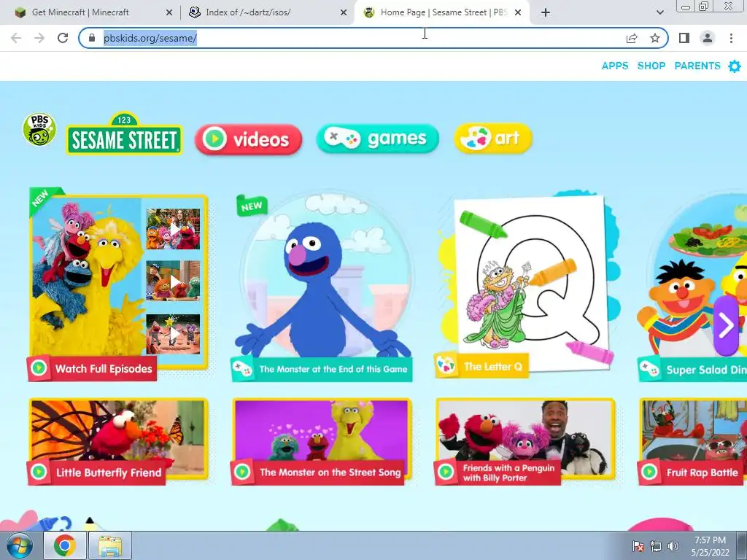Open the Windows Start menu
747x560 pixels.
click(20, 545)
